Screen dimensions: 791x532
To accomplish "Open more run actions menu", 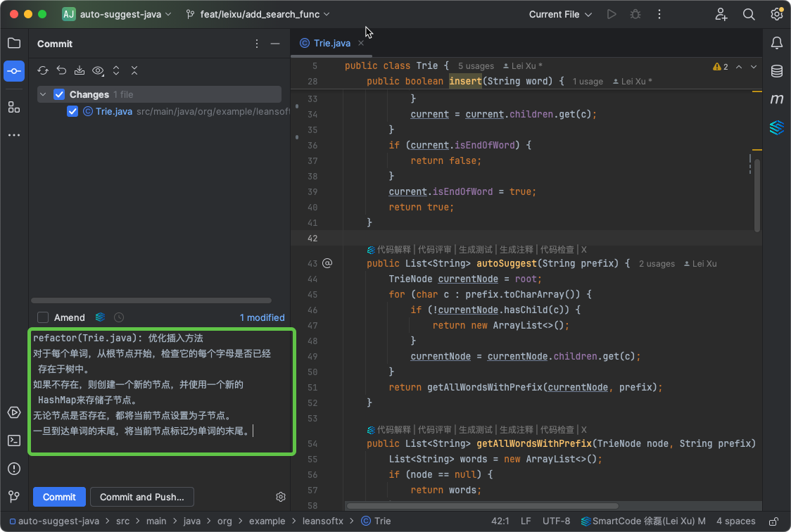I will coord(659,14).
